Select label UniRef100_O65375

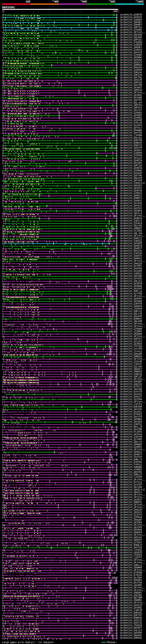(131, 148)
